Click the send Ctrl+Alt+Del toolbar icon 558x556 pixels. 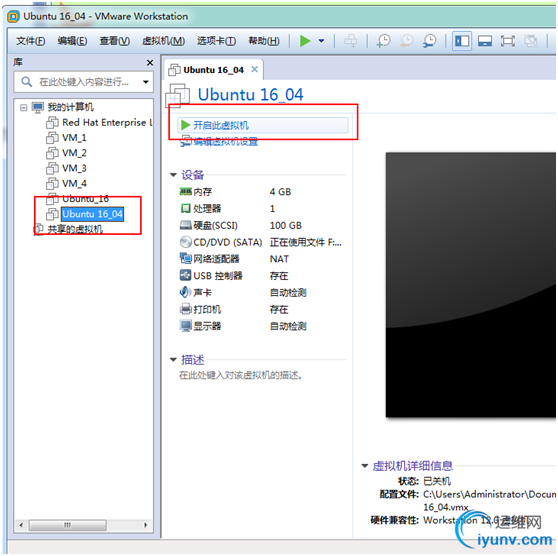[351, 41]
